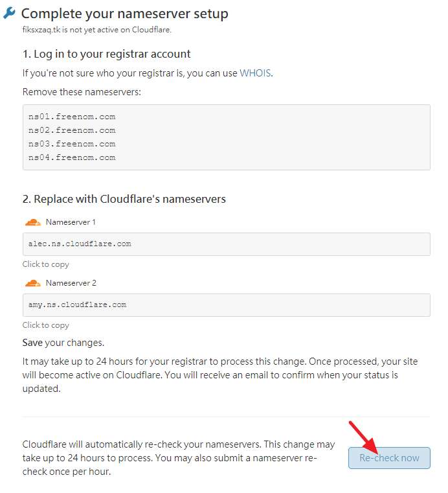
Task: Open the WHOIS link
Action: [255, 73]
